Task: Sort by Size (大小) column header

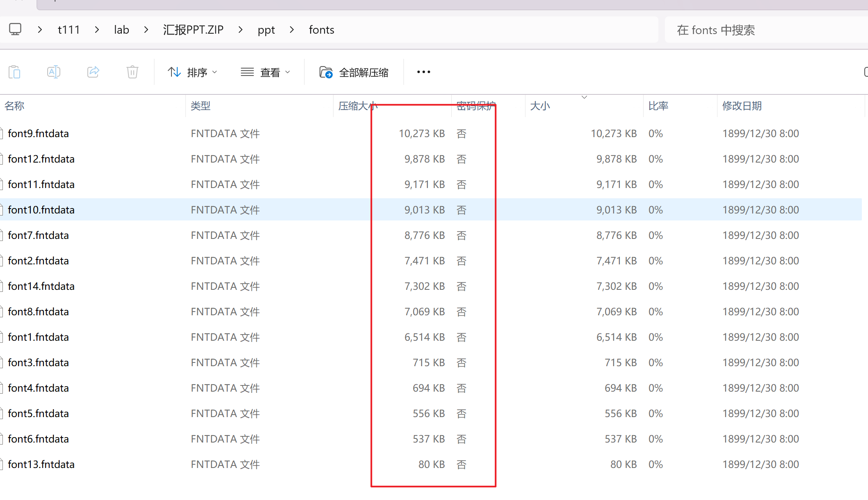Action: point(540,106)
